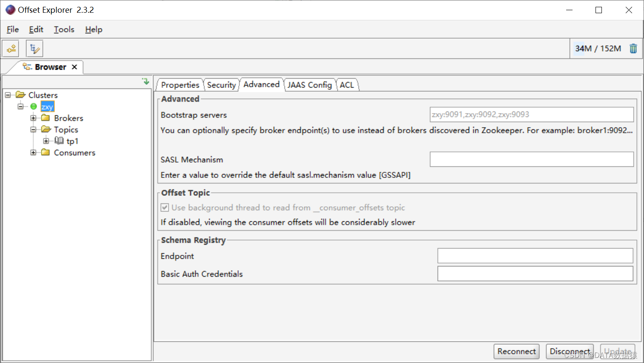
Task: Switch to the Security tab
Action: (x=221, y=85)
